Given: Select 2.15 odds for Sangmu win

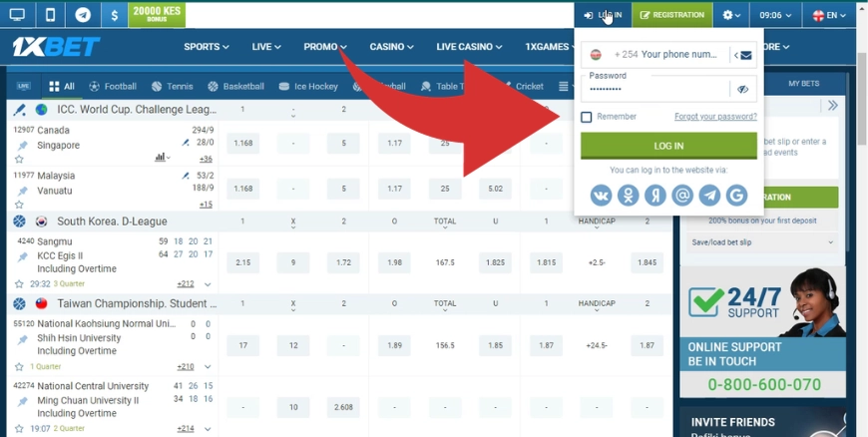Looking at the screenshot, I should pyautogui.click(x=243, y=262).
